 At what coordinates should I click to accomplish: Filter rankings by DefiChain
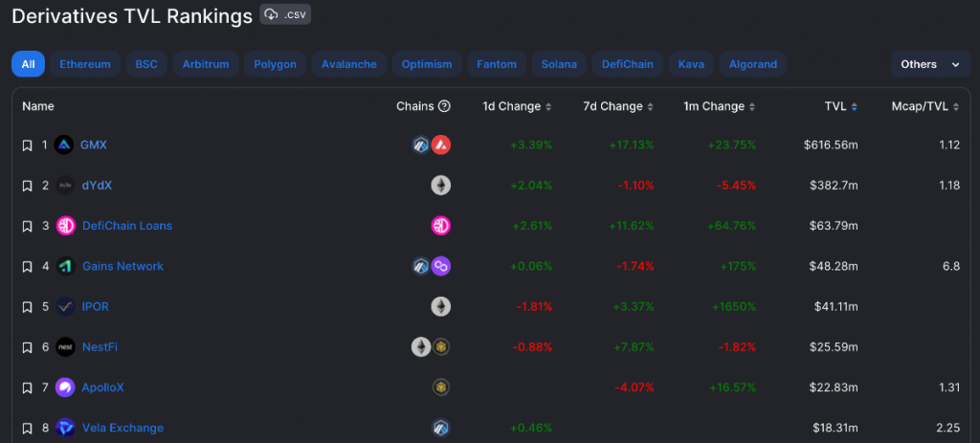pyautogui.click(x=628, y=64)
